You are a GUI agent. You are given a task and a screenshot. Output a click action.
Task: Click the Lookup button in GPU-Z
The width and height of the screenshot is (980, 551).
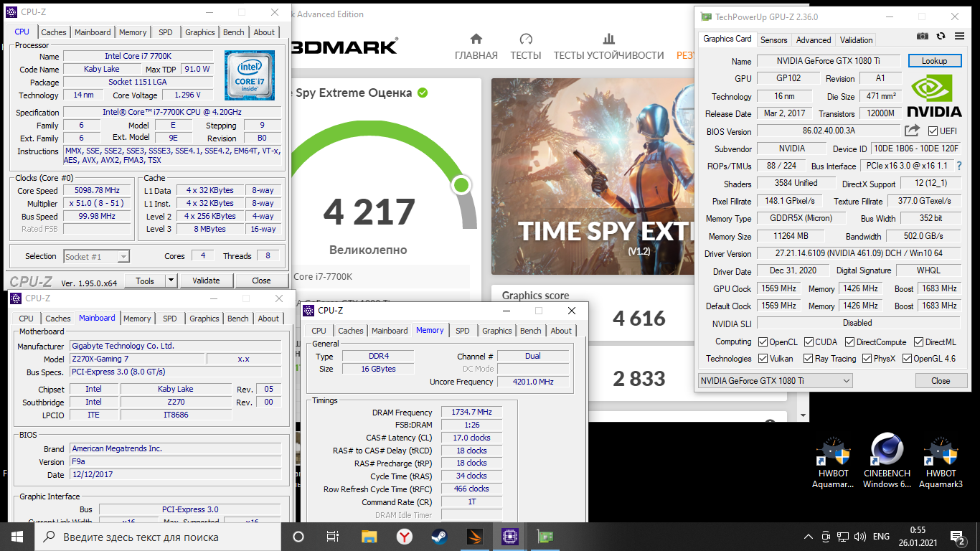tap(934, 61)
